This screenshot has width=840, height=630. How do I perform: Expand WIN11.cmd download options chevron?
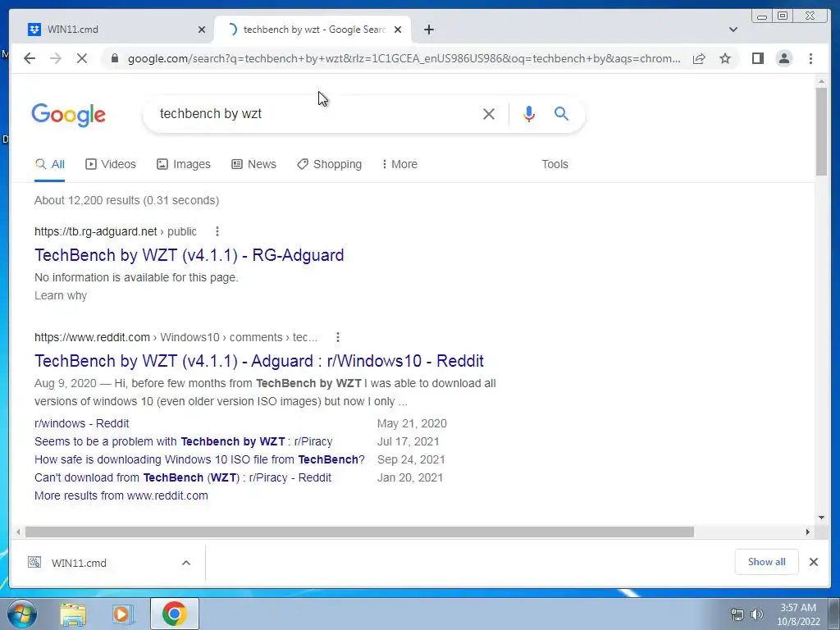(x=186, y=563)
